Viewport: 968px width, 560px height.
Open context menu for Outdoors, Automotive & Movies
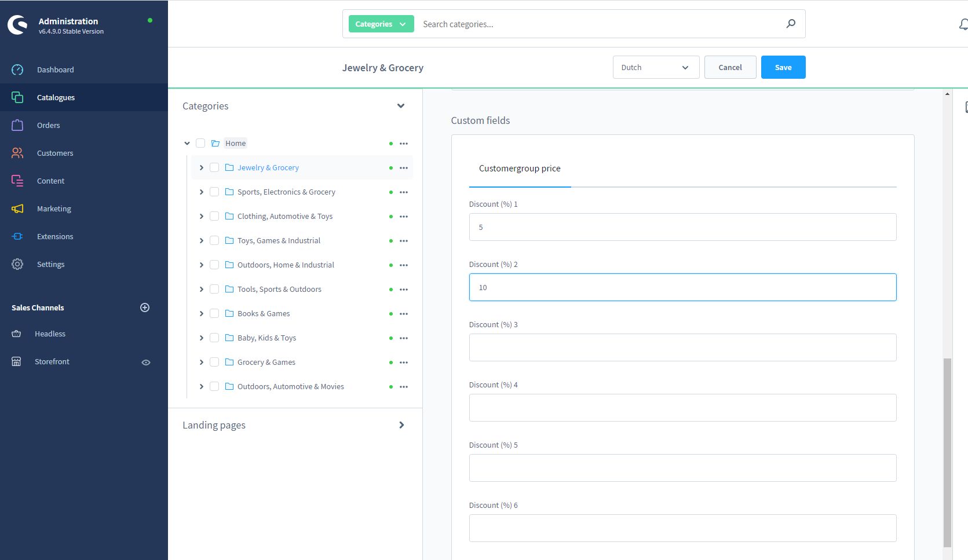click(x=404, y=387)
